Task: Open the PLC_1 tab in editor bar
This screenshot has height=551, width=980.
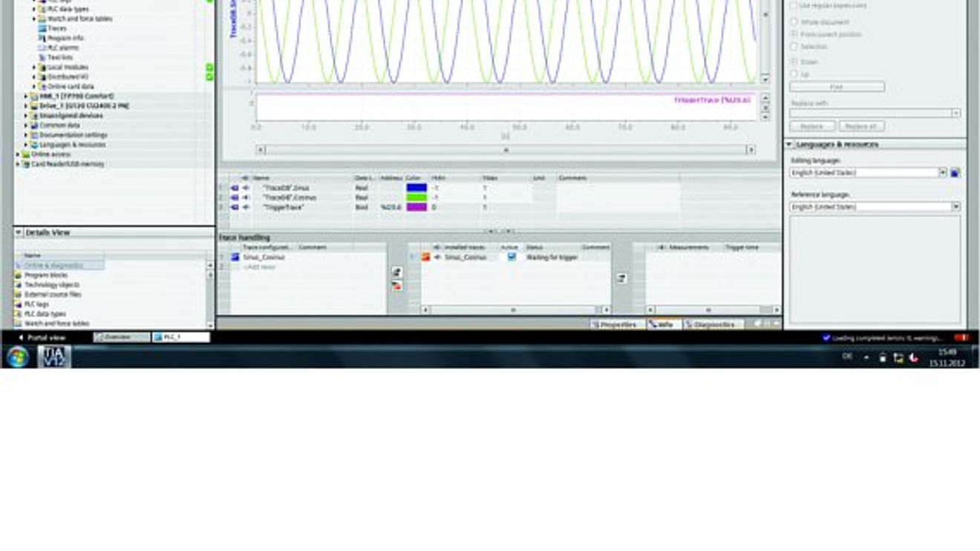Action: point(181,337)
